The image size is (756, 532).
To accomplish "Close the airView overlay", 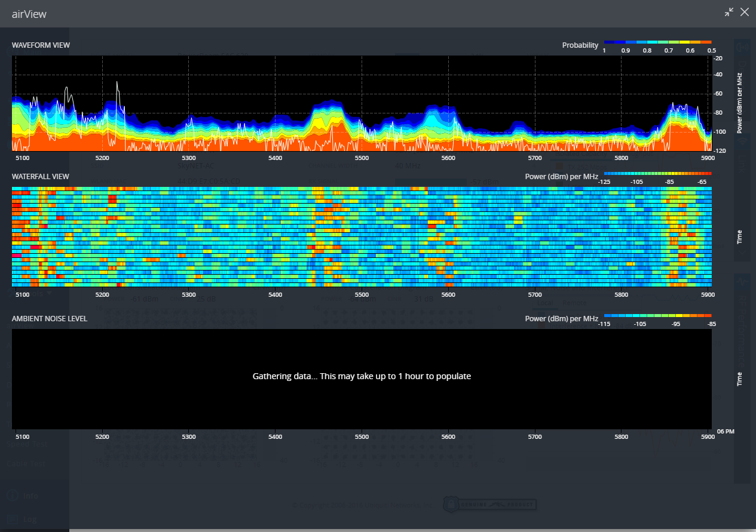I will click(745, 12).
